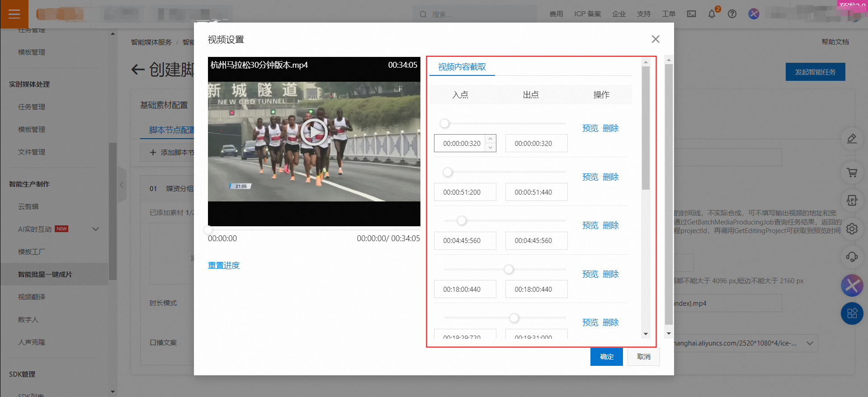Viewport: 868px width, 397px height.
Task: Click the top search box
Action: pos(475,14)
